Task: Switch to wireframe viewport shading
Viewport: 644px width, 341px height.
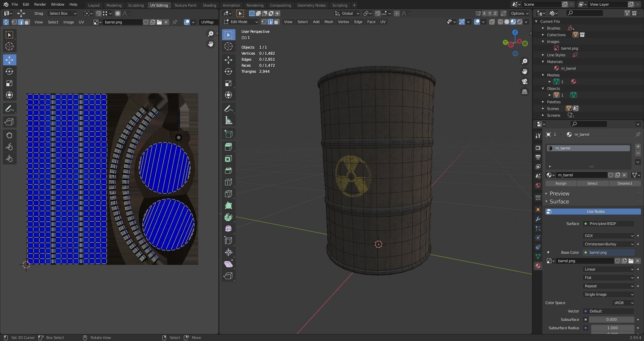Action: click(x=500, y=22)
